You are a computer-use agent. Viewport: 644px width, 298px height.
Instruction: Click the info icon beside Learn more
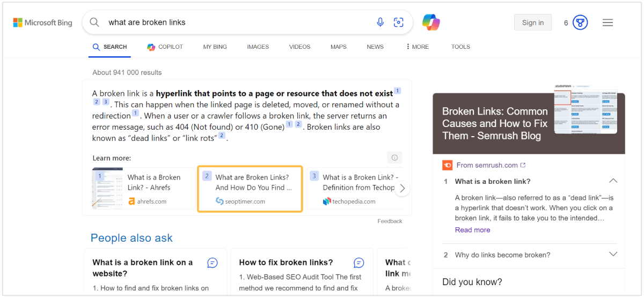(394, 158)
